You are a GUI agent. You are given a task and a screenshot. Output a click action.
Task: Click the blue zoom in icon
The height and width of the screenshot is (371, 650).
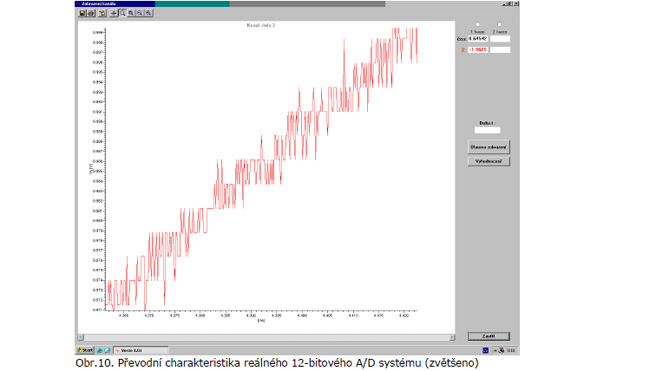point(131,14)
